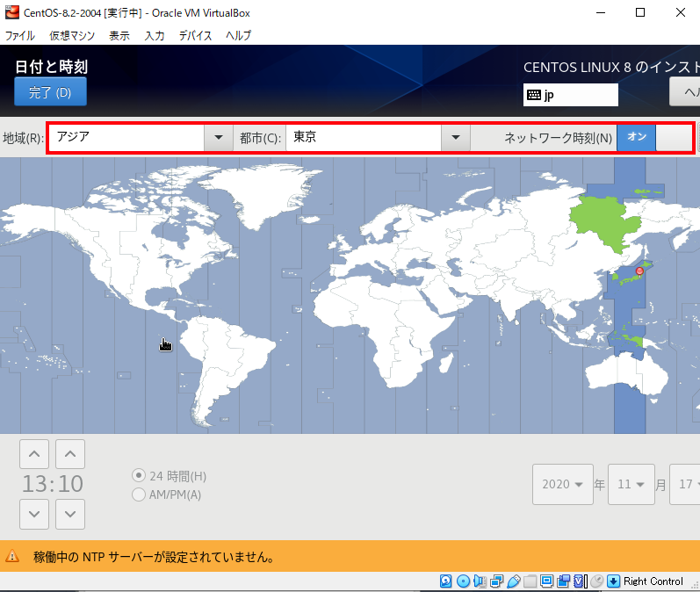Click the Right Control host key label
Image resolution: width=700 pixels, height=592 pixels.
[x=653, y=581]
